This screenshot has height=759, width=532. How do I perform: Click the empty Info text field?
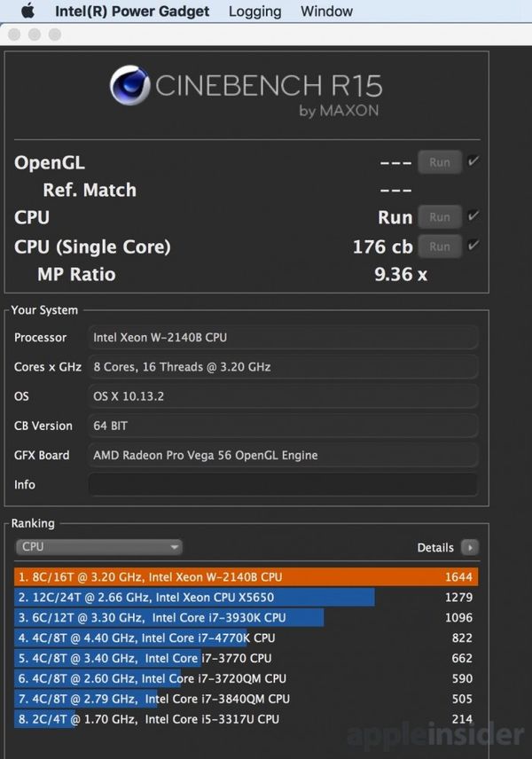pyautogui.click(x=282, y=485)
